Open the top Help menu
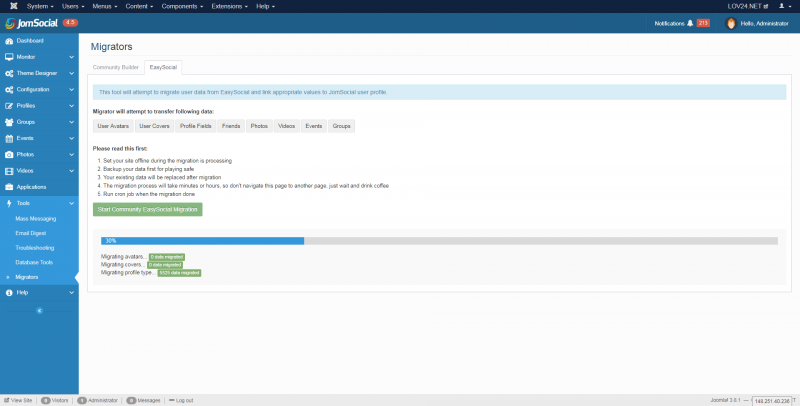The width and height of the screenshot is (800, 406). click(265, 6)
